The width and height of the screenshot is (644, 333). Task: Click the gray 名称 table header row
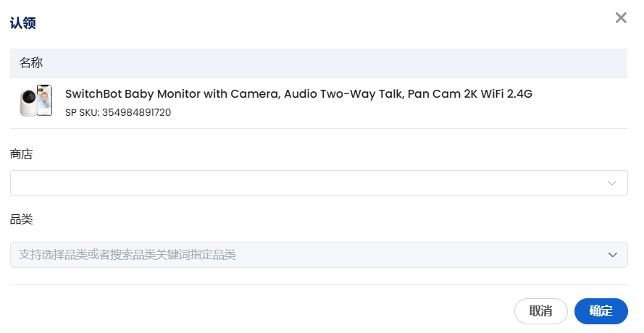click(319, 63)
